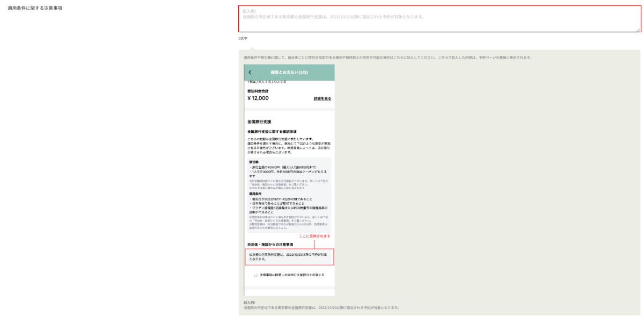Image resolution: width=644 pixels, height=323 pixels.
Task: Click the help description above the preview
Action: [387, 58]
